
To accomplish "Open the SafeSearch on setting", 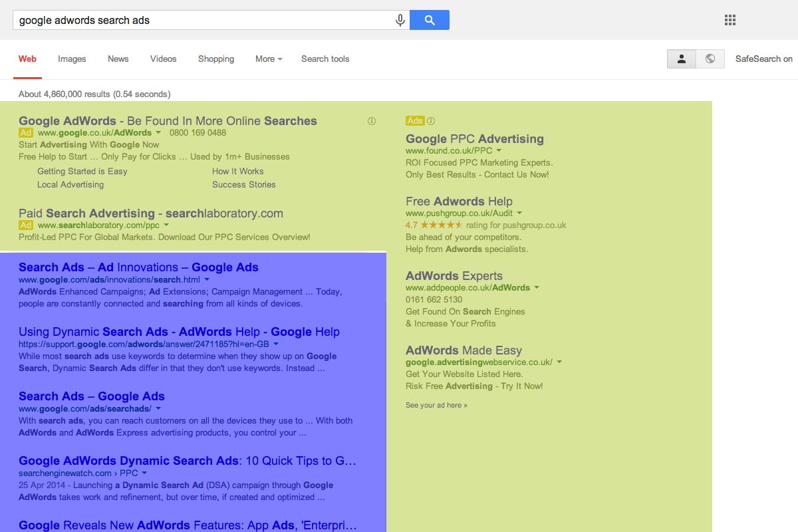I will click(x=763, y=59).
